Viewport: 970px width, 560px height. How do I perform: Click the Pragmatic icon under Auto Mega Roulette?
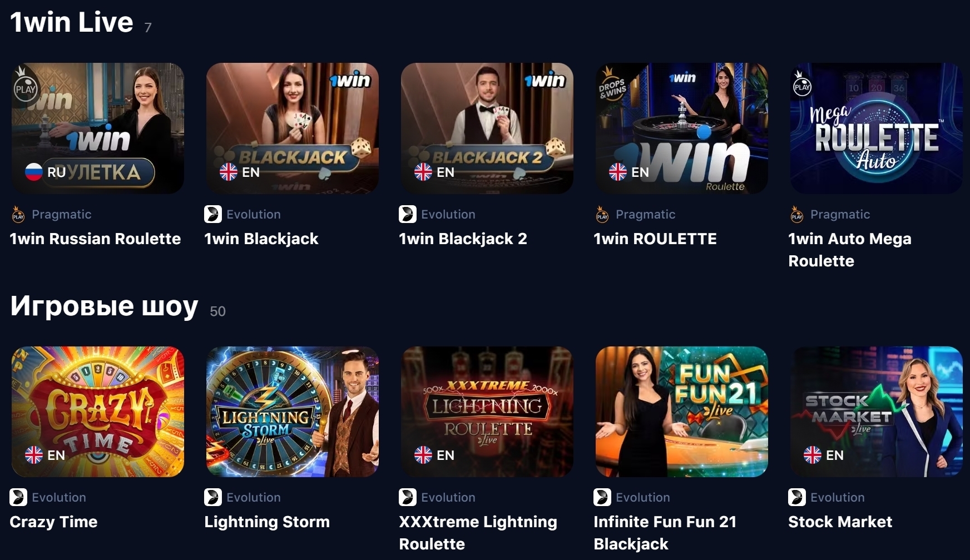coord(797,214)
